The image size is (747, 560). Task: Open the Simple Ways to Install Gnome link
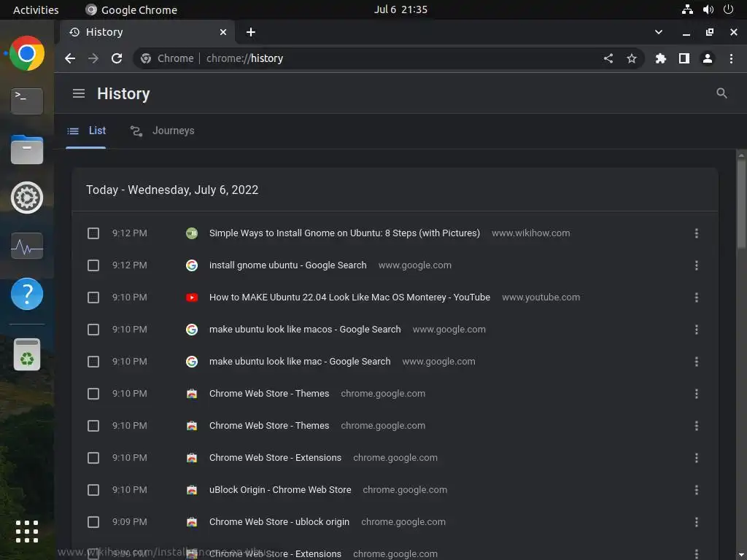344,233
